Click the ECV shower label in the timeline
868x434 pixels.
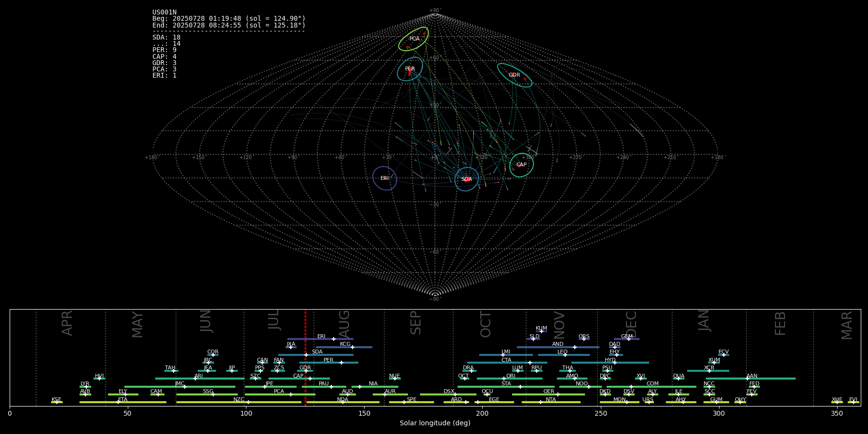pyautogui.click(x=723, y=352)
